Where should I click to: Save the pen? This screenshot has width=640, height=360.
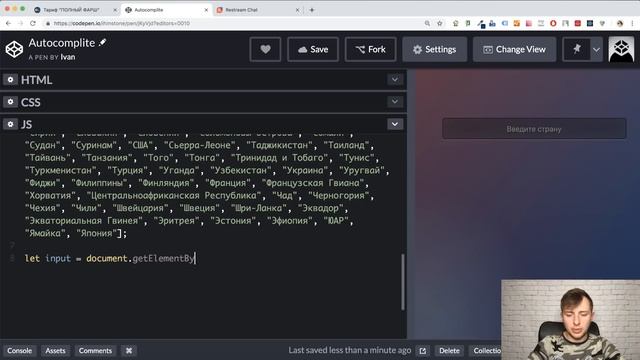pyautogui.click(x=313, y=49)
